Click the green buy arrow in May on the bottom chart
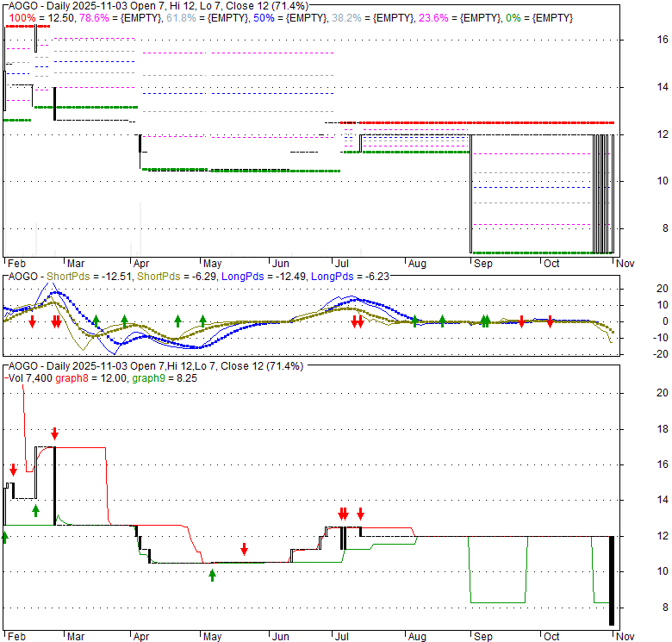The image size is (672, 642). (212, 575)
